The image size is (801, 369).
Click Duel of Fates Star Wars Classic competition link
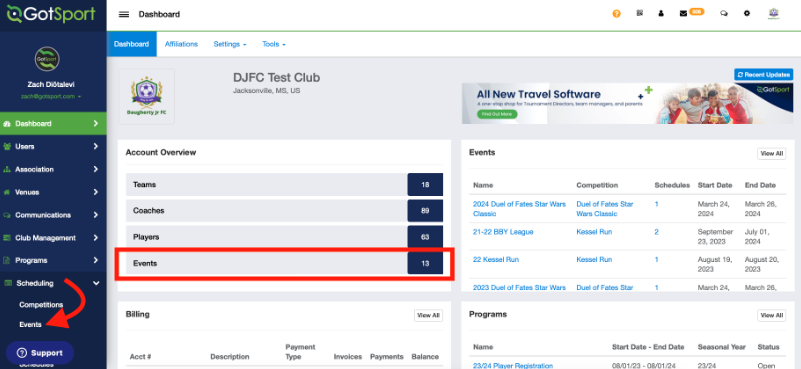pos(605,209)
